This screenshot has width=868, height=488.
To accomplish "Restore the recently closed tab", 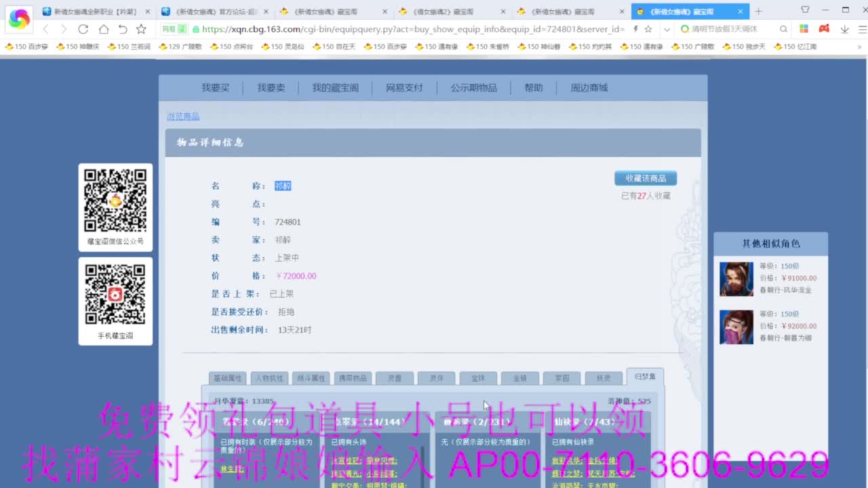I will click(x=122, y=29).
